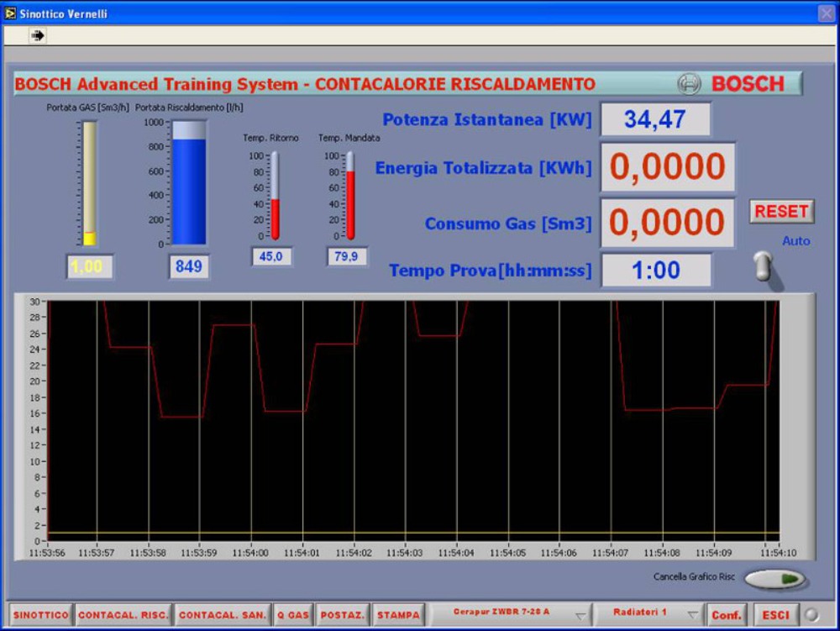Click the 11:53:56 time axis label

click(47, 553)
